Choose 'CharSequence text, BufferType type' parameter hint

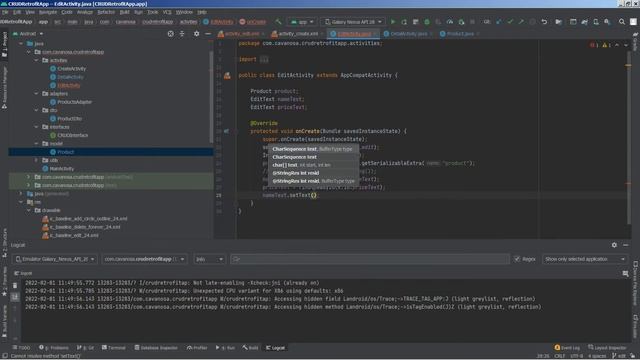[x=312, y=149]
